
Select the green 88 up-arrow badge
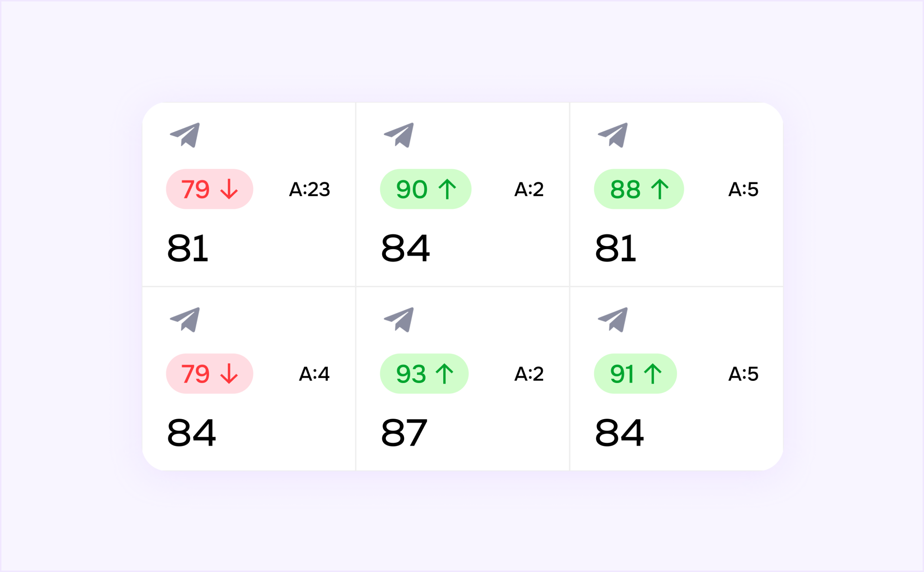638,189
